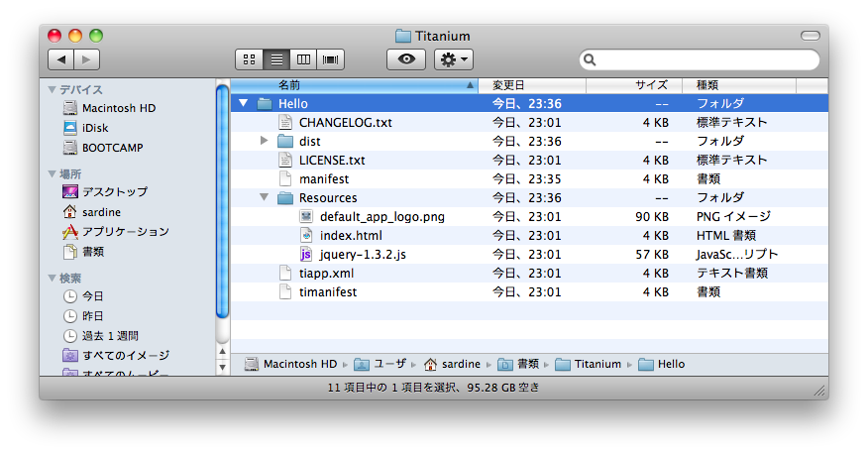Select the LICENSE.txt file icon
Viewport: 868px width, 454px height.
pos(285,160)
